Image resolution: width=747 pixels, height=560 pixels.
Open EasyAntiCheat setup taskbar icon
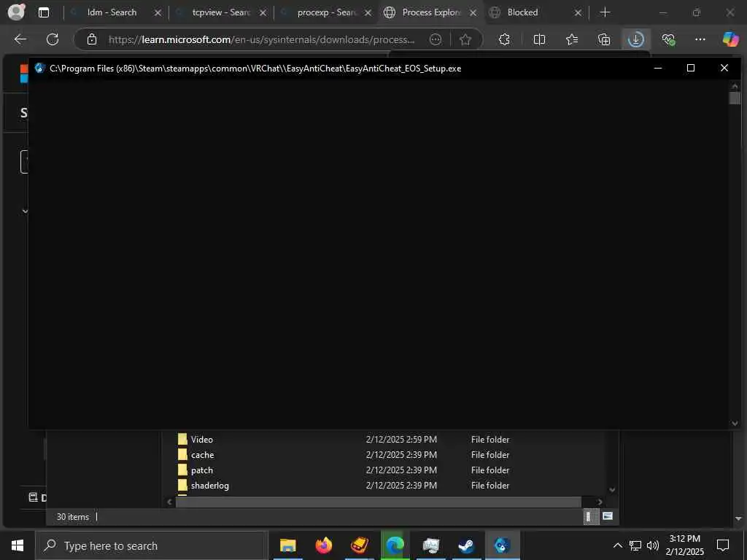coord(502,545)
